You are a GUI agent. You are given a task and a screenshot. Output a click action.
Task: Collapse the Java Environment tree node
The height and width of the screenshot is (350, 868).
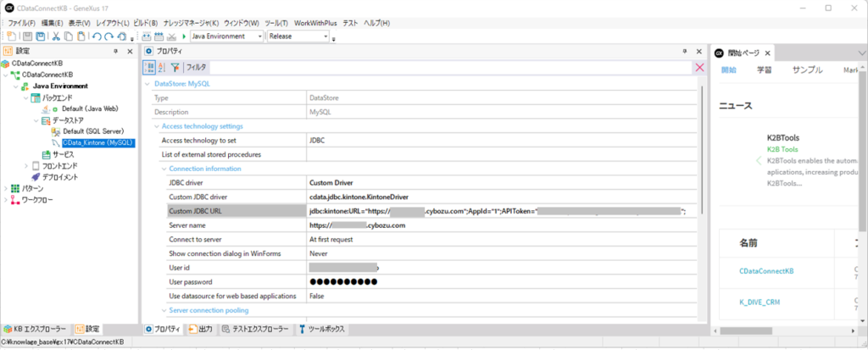(x=15, y=86)
